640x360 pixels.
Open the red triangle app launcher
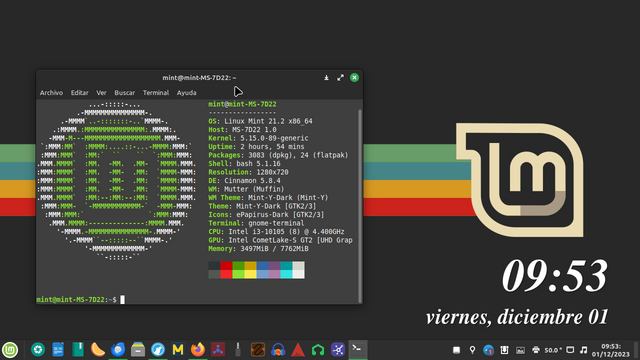[298, 350]
